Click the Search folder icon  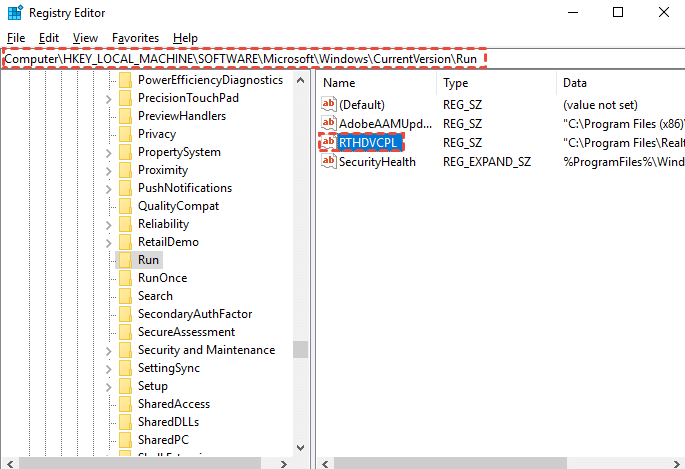click(125, 296)
